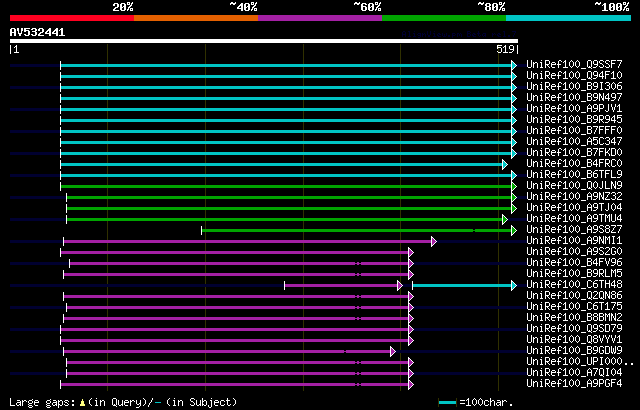Image resolution: width=640 pixels, height=410 pixels.
Task: Select label UniRef100_B6TFL9
Action: 574,175
